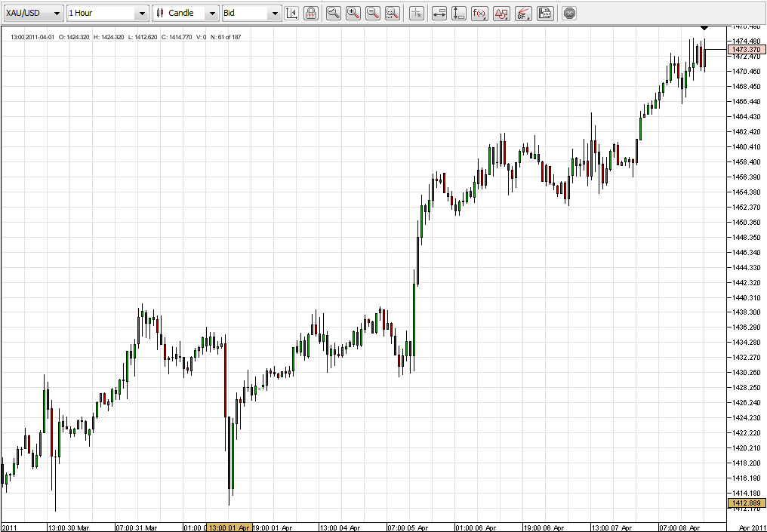Click the 1460.410 price axis label
This screenshot has width=767, height=532.
coord(747,146)
